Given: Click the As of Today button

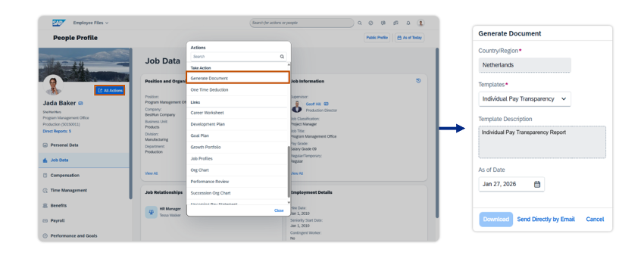Looking at the screenshot, I should tap(409, 38).
